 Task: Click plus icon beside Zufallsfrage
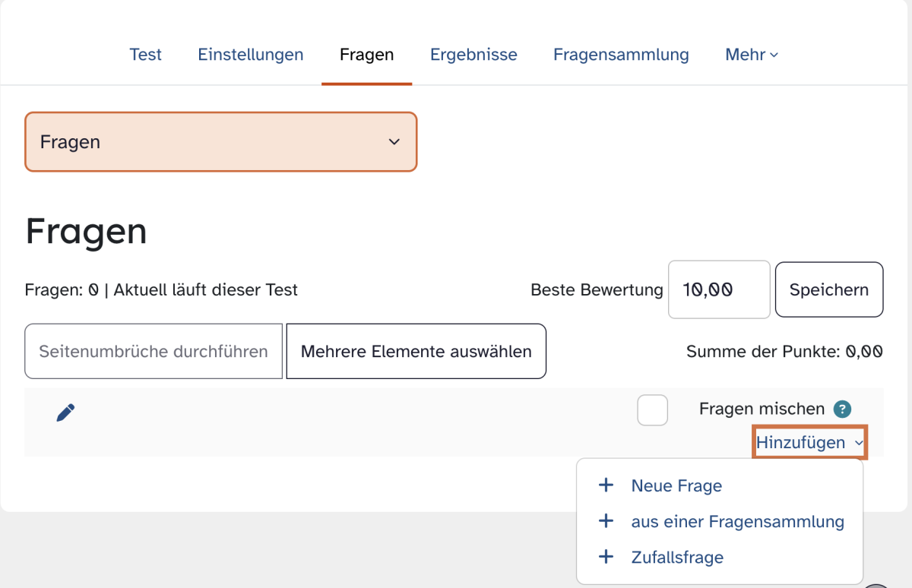click(606, 557)
